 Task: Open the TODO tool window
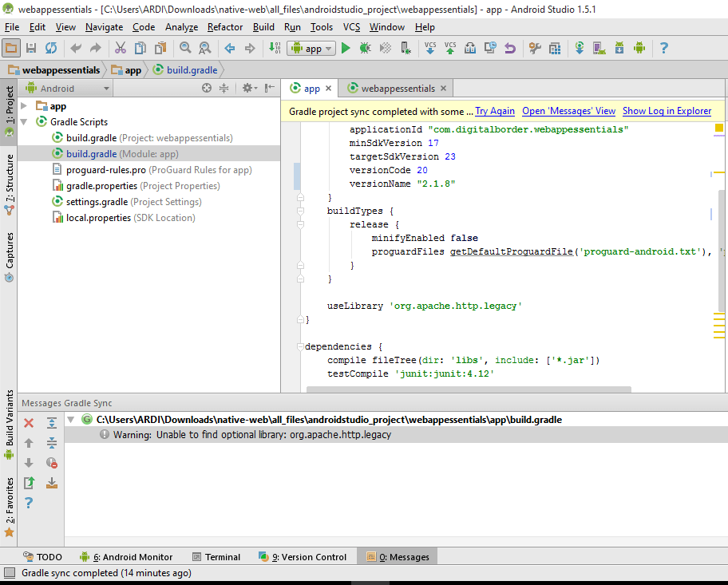point(42,557)
